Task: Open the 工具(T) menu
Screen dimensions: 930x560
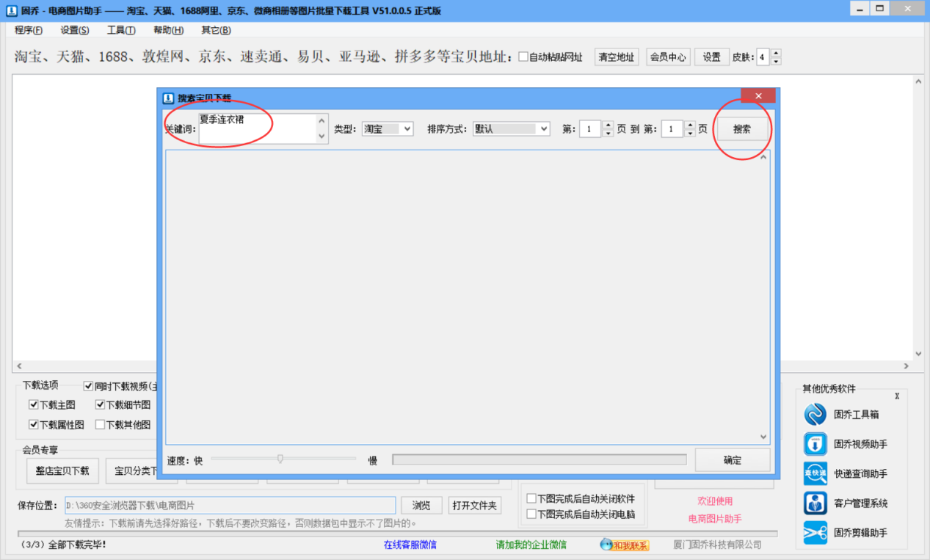Action: click(x=121, y=30)
